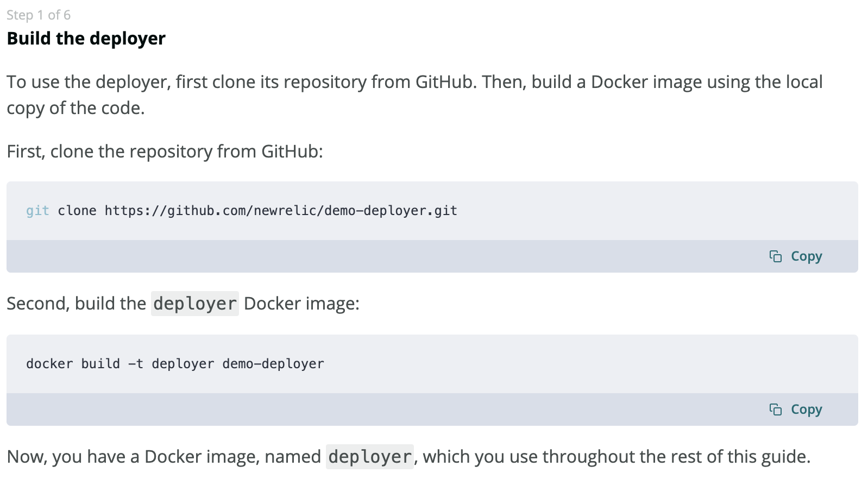
Task: Click the Copy label in the lower code footer
Action: pyautogui.click(x=806, y=409)
